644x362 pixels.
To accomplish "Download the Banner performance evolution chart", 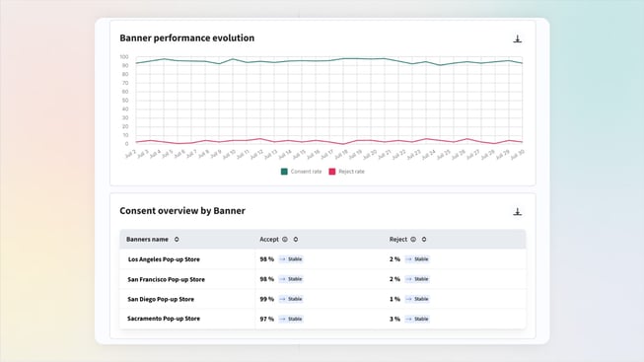I will click(517, 38).
